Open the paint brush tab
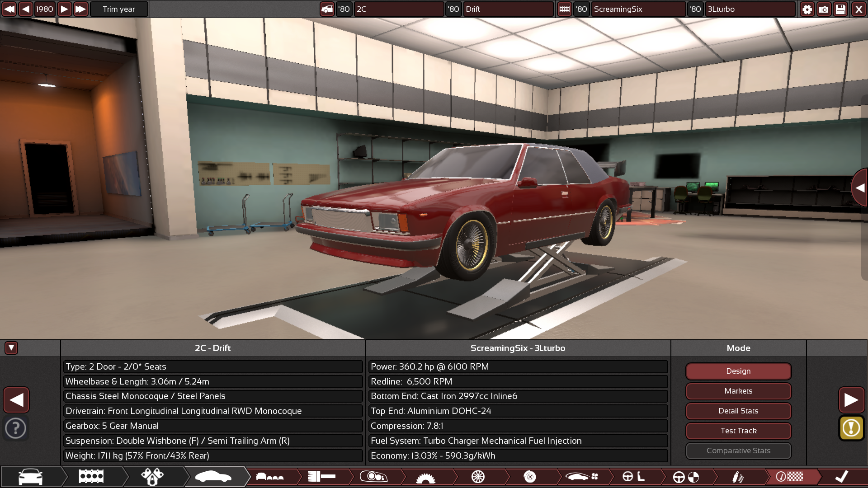Viewport: 868px width, 488px height. [321, 477]
